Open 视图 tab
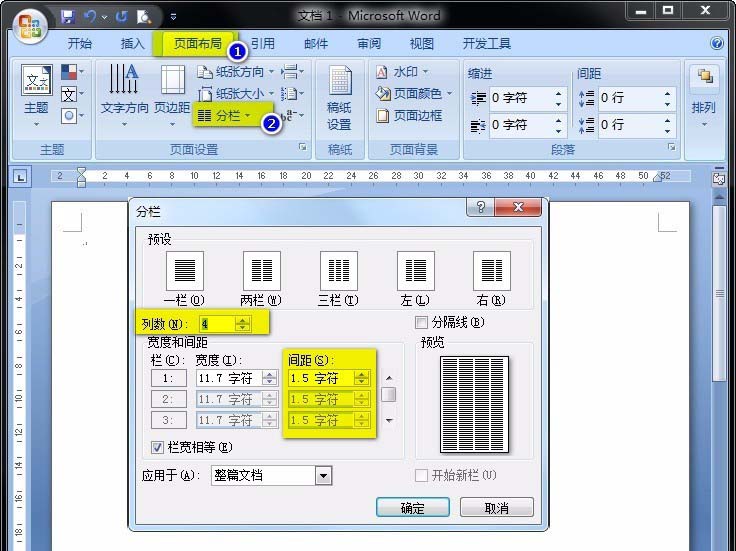 [x=422, y=44]
